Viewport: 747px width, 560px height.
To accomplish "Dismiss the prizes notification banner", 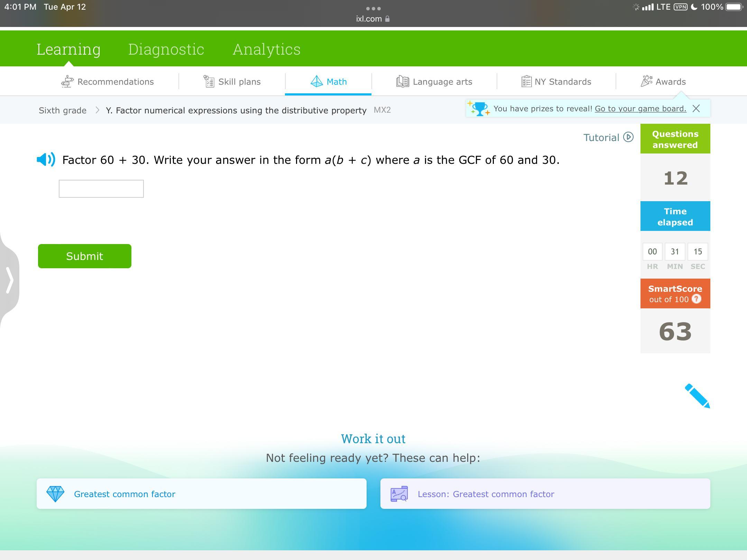I will click(696, 109).
